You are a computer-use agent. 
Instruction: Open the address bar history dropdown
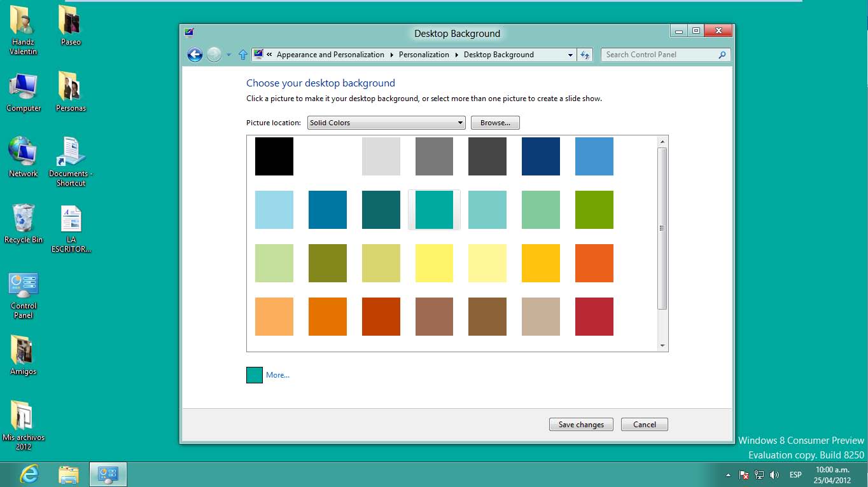(x=570, y=55)
